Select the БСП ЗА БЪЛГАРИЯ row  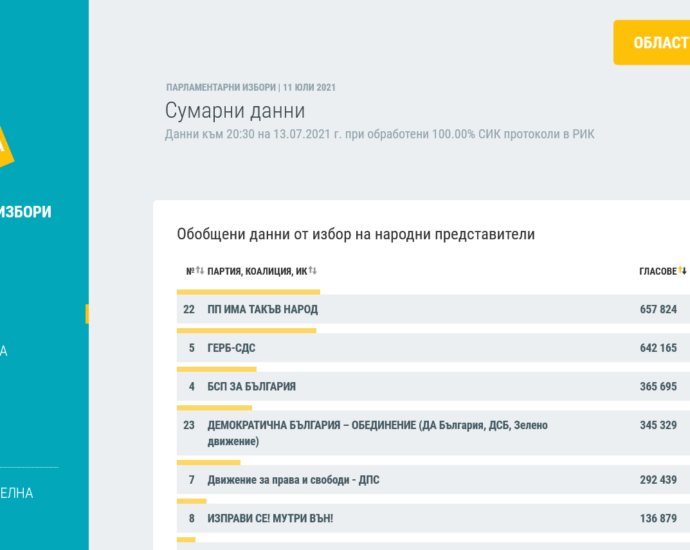pyautogui.click(x=433, y=386)
